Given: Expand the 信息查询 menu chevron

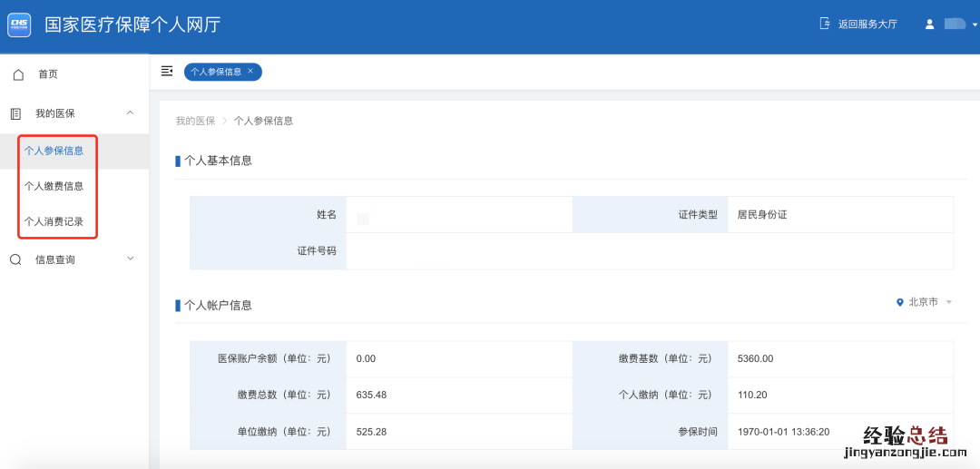Looking at the screenshot, I should (130, 259).
